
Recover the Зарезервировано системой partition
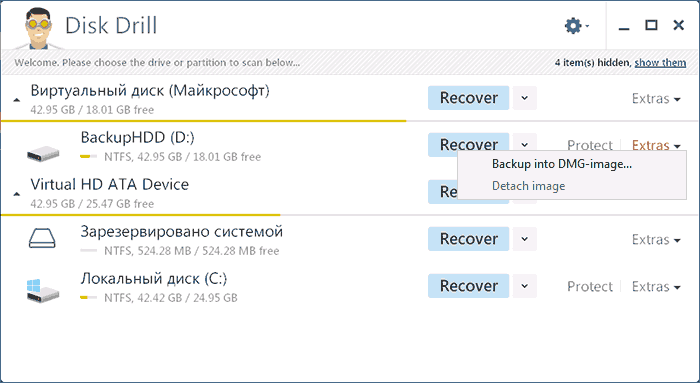click(468, 239)
